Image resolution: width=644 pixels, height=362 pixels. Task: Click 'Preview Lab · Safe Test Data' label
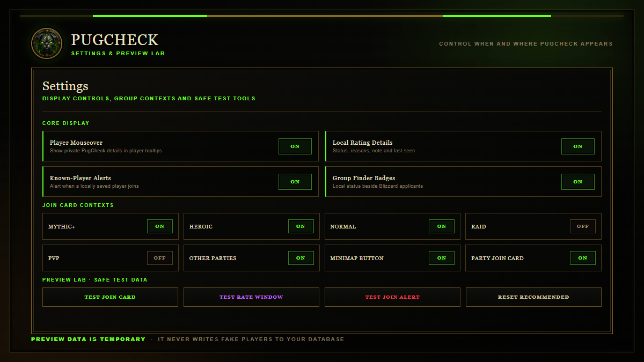[x=95, y=280]
